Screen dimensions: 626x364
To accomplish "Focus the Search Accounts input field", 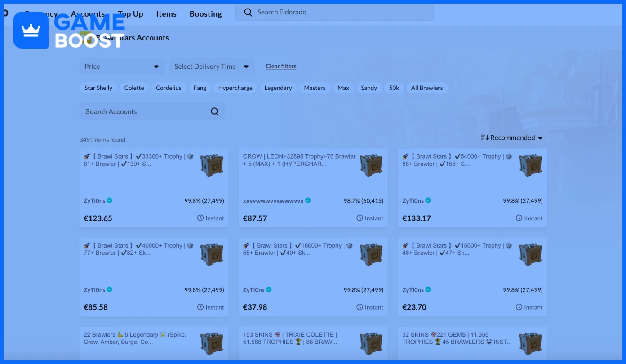I will click(152, 111).
